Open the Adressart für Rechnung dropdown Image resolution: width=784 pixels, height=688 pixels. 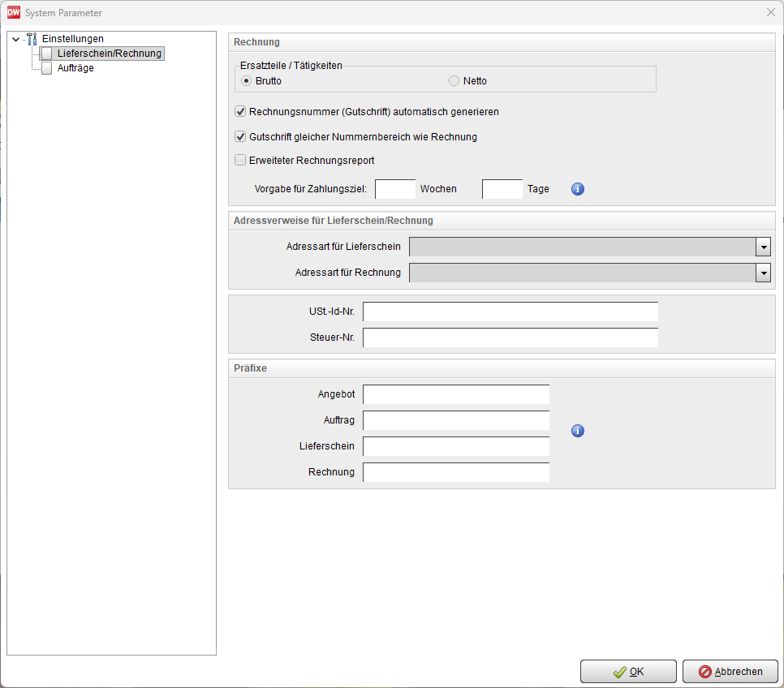click(763, 273)
